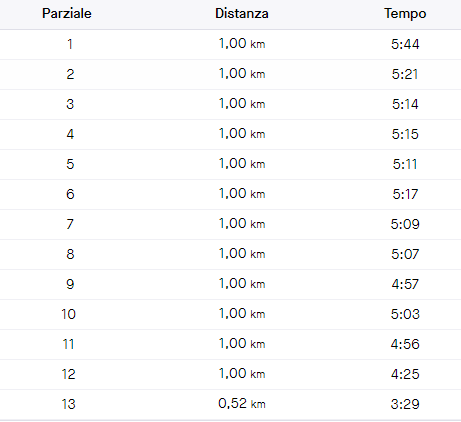Viewport: 461px width, 422px height.
Task: Select the split with time 5:21
Action: [x=230, y=74]
